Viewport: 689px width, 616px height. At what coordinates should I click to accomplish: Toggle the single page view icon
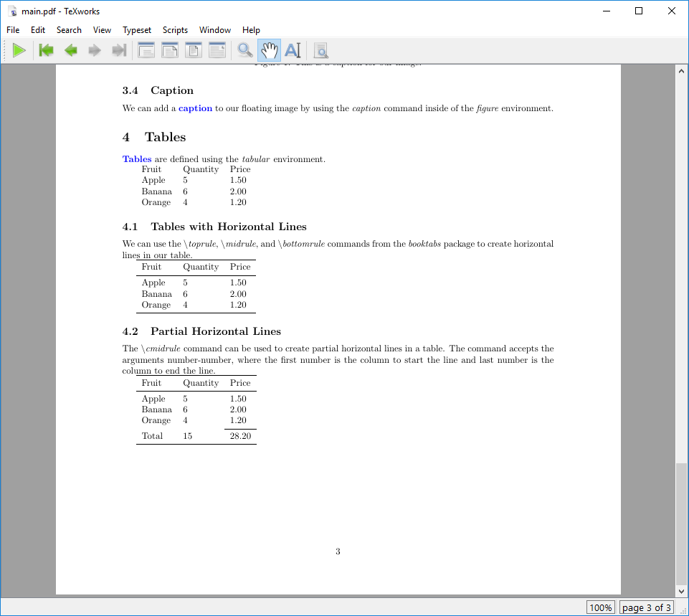(193, 49)
